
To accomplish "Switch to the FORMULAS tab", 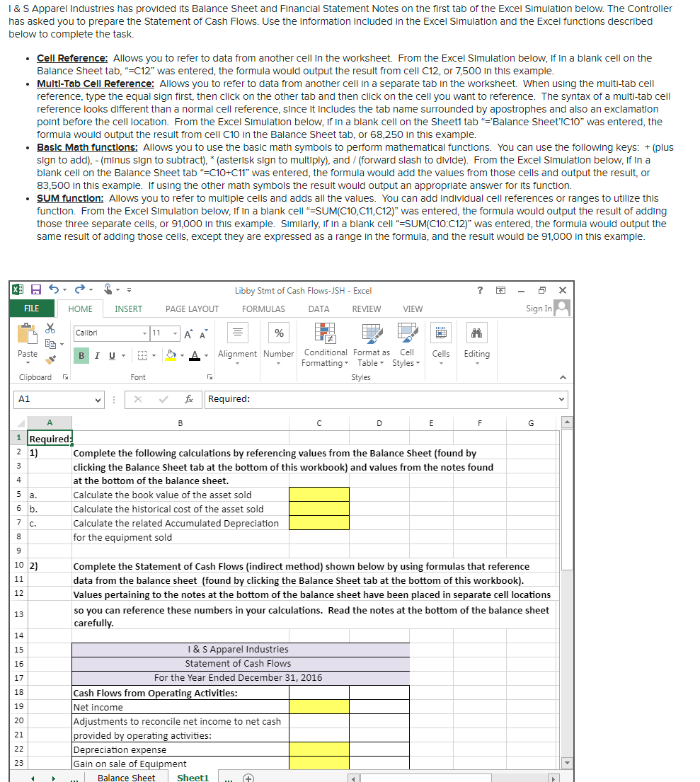I will point(263,309).
